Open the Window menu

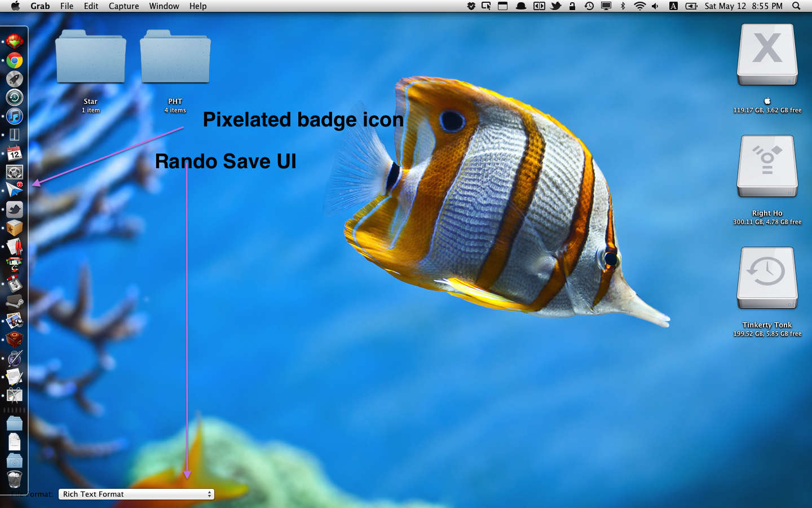click(164, 6)
